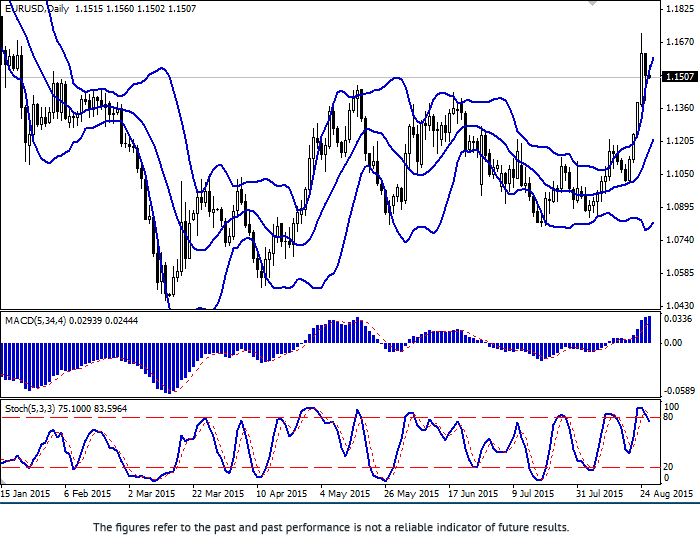The height and width of the screenshot is (552, 700).
Task: Click the 31 Jul 2015 date label
Action: (x=599, y=494)
